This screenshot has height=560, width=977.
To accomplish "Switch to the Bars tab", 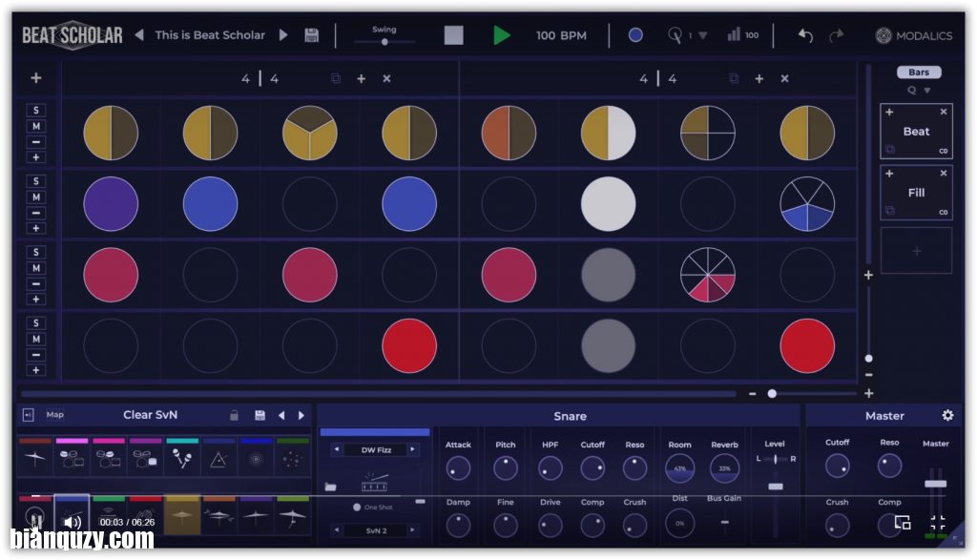I will point(919,73).
